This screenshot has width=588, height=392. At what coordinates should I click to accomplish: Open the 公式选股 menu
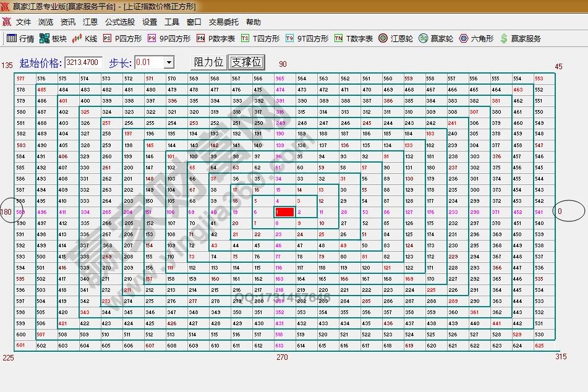pyautogui.click(x=121, y=21)
